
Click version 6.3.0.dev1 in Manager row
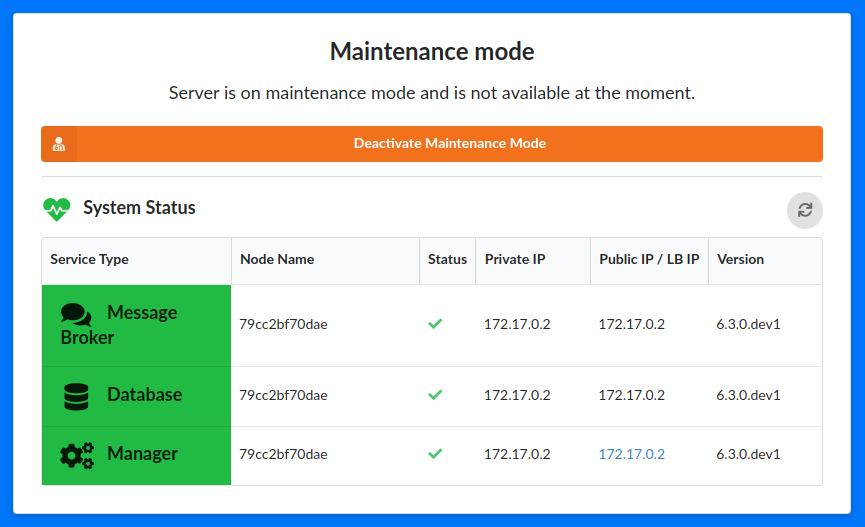click(748, 454)
